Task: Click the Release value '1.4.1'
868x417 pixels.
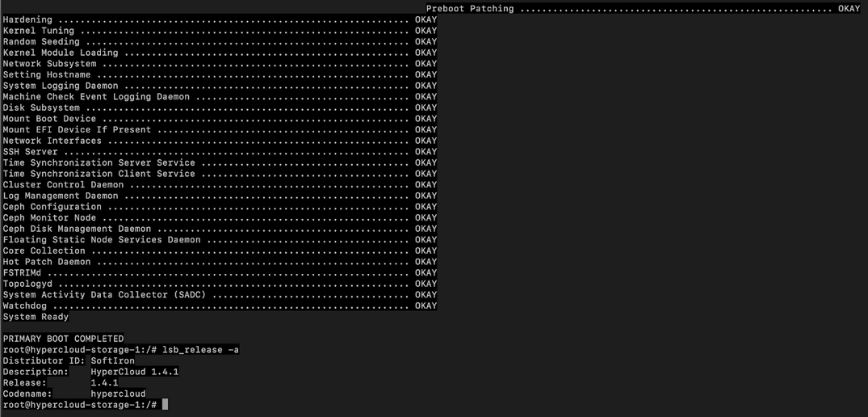Action: pyautogui.click(x=104, y=383)
